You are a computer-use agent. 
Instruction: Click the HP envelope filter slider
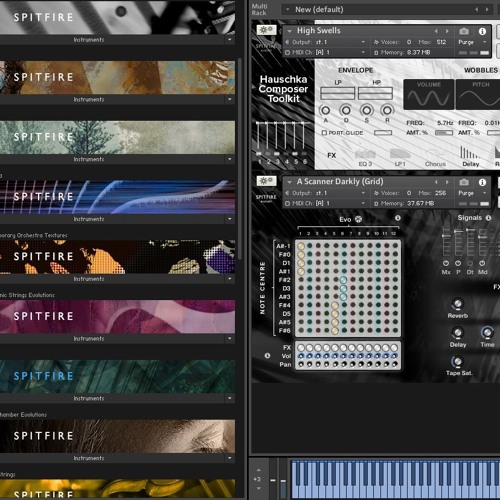click(x=375, y=93)
